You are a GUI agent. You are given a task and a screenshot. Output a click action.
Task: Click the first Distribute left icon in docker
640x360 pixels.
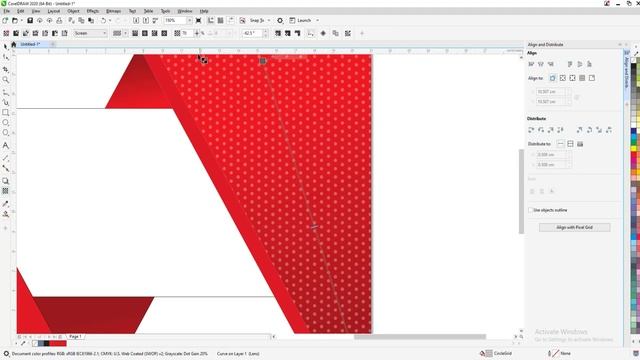tap(531, 130)
